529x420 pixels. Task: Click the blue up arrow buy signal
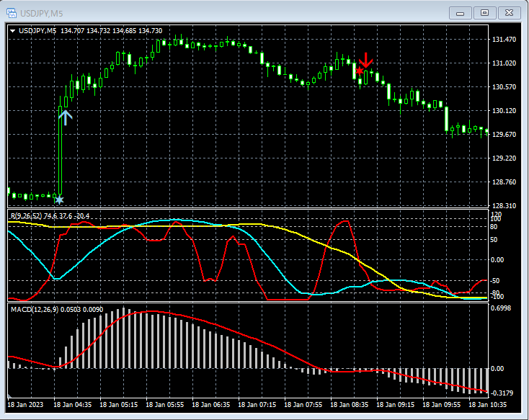65,117
